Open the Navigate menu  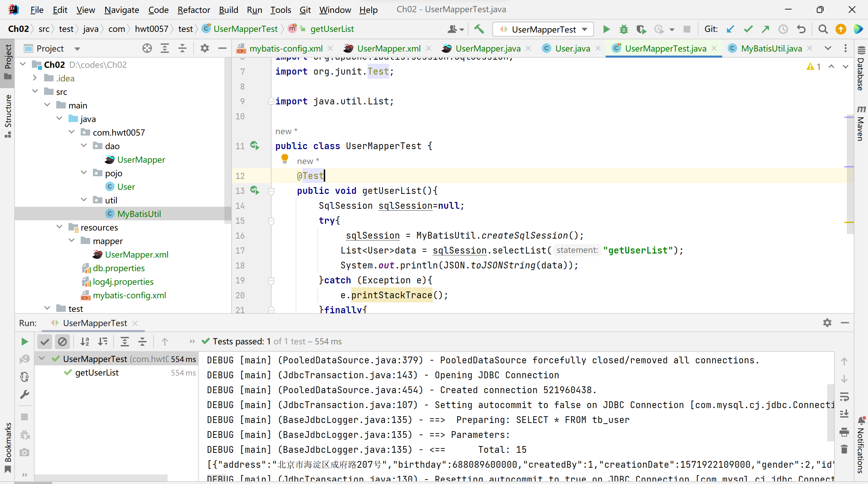[x=122, y=10]
